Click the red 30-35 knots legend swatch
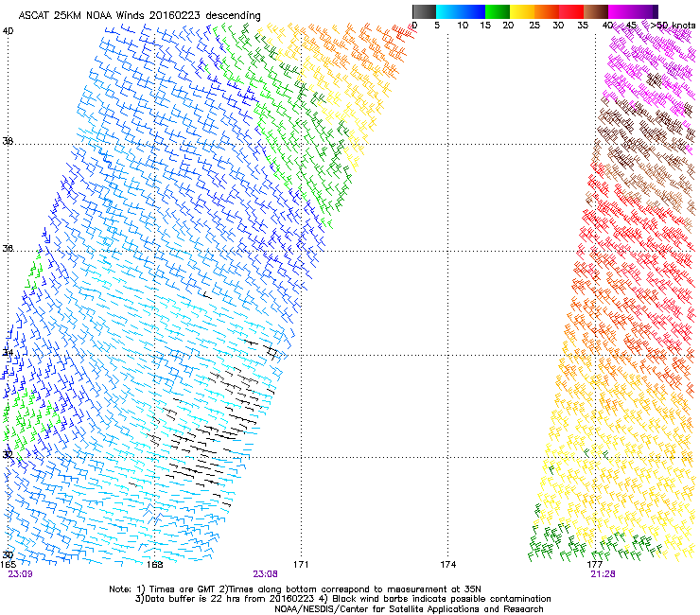 571,11
